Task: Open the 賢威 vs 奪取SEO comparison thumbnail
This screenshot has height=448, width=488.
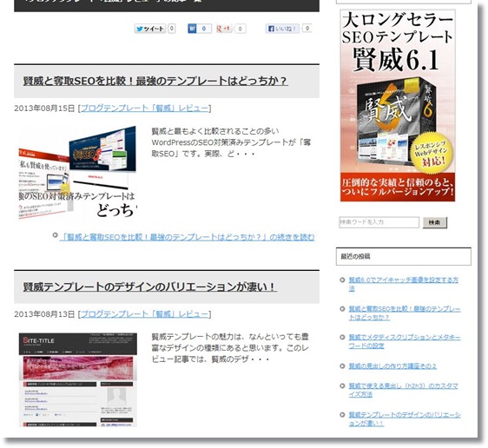Action: tap(78, 173)
